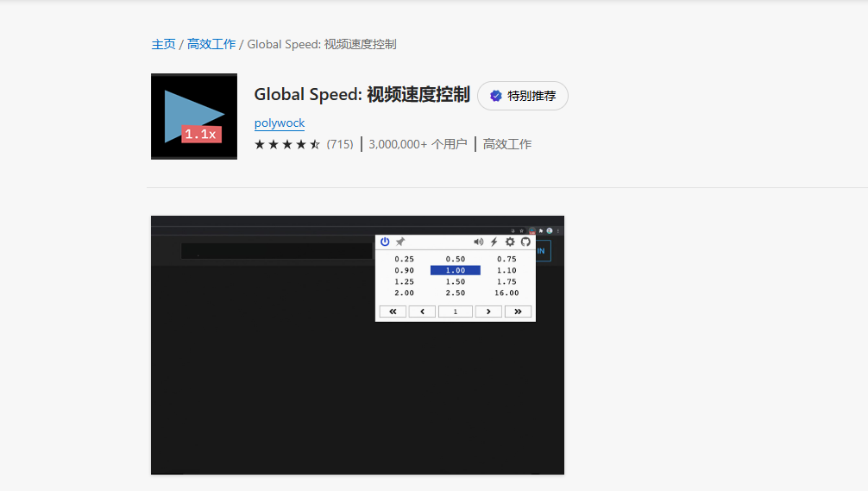This screenshot has width=868, height=491.
Task: Open the 主页 breadcrumb link
Action: 163,44
